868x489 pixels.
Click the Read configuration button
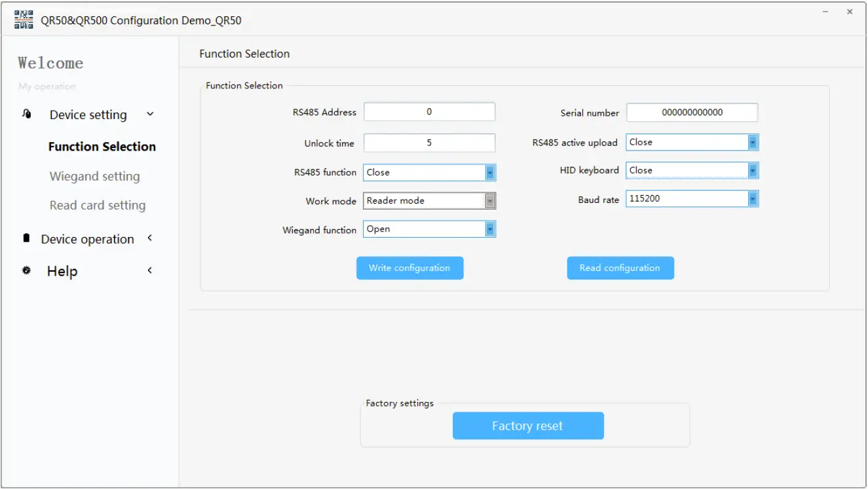pyautogui.click(x=620, y=268)
